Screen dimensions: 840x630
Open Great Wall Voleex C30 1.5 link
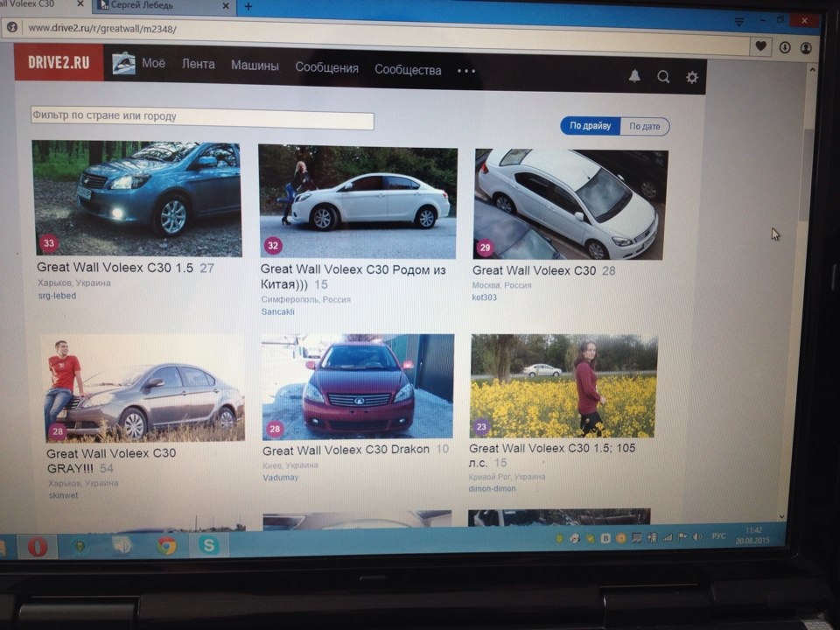tap(115, 268)
